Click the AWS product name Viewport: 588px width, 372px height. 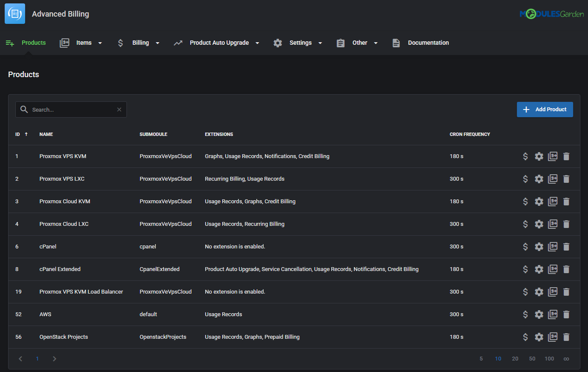pos(46,314)
